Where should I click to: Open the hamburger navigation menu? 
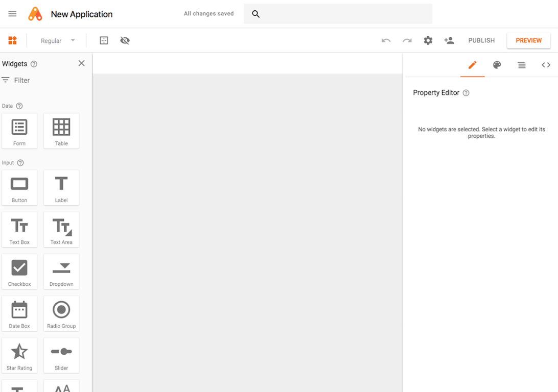[x=12, y=14]
